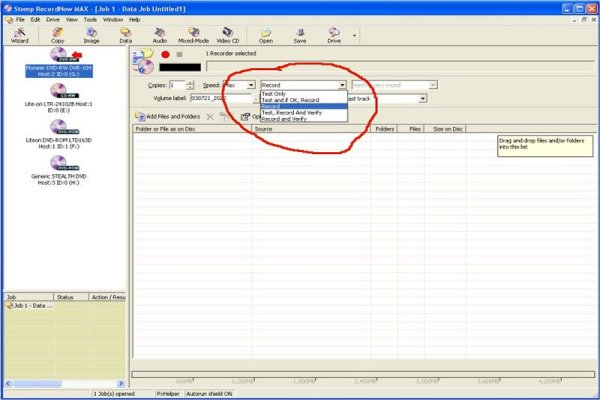Choose the highlighted Record option
600x400 pixels.
click(x=304, y=106)
